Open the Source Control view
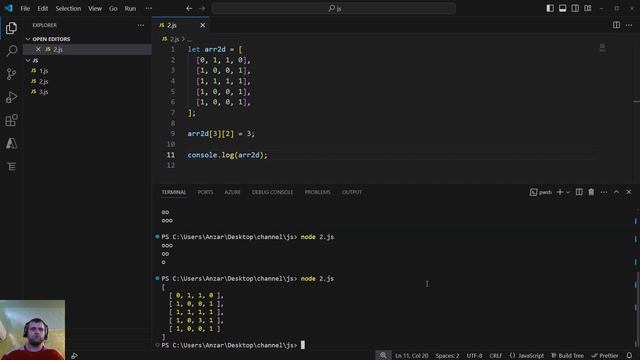 point(11,74)
